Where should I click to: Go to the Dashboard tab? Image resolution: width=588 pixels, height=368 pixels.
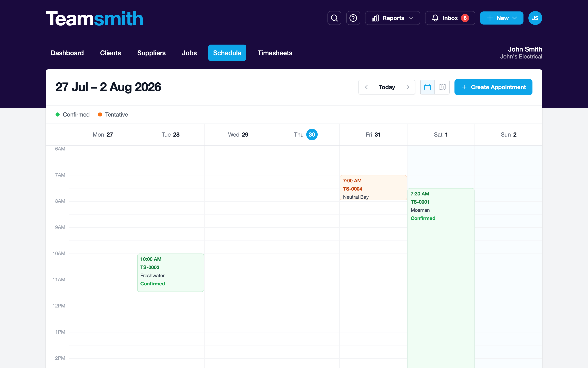(67, 53)
